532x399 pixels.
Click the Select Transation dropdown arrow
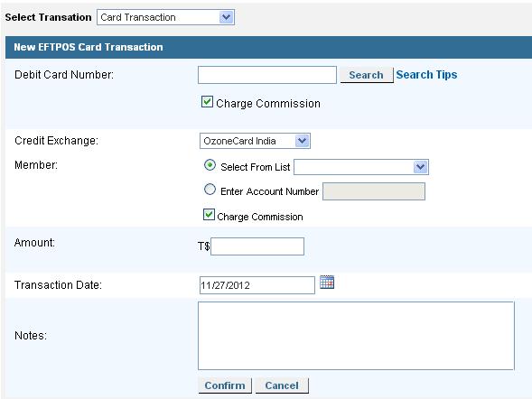[227, 17]
